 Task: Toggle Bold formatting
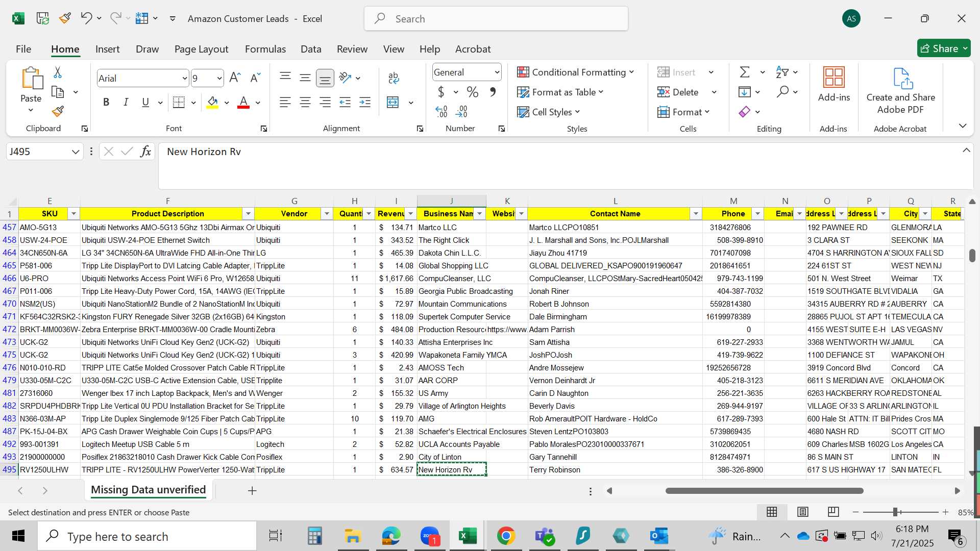106,102
